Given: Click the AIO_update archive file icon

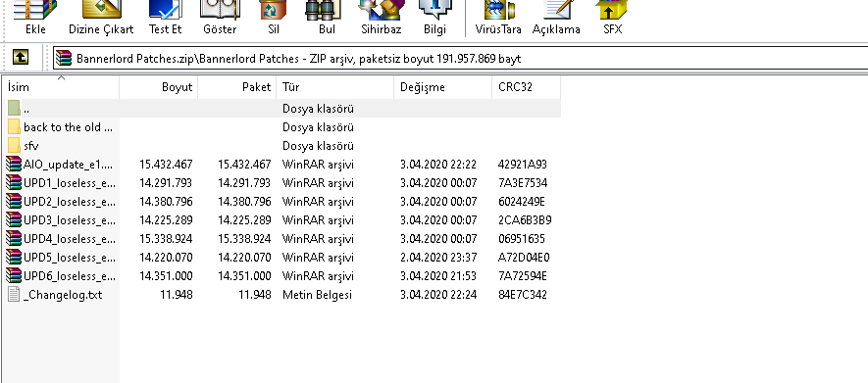Looking at the screenshot, I should click(15, 165).
